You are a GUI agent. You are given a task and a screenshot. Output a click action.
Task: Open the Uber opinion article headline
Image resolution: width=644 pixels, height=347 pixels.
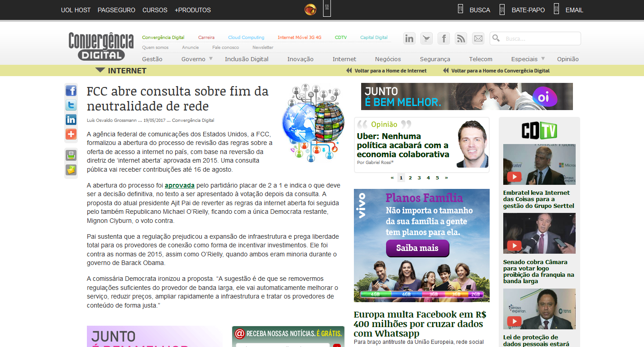[x=403, y=145]
